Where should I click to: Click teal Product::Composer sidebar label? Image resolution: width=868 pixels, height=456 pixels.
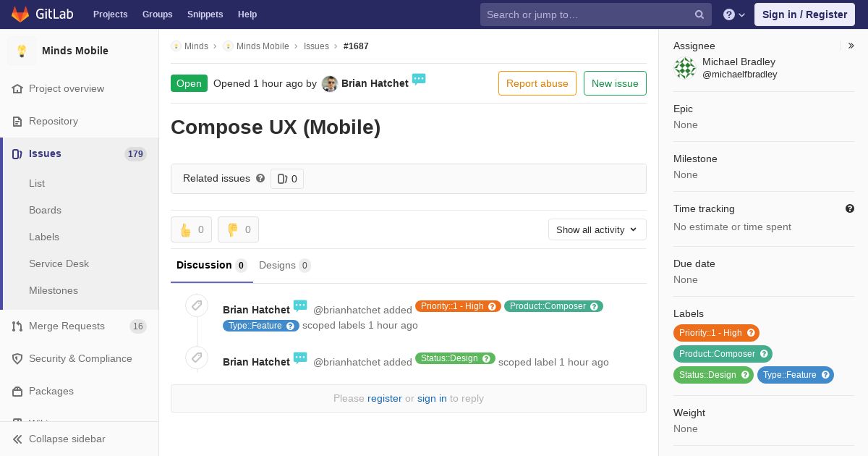[x=723, y=354]
